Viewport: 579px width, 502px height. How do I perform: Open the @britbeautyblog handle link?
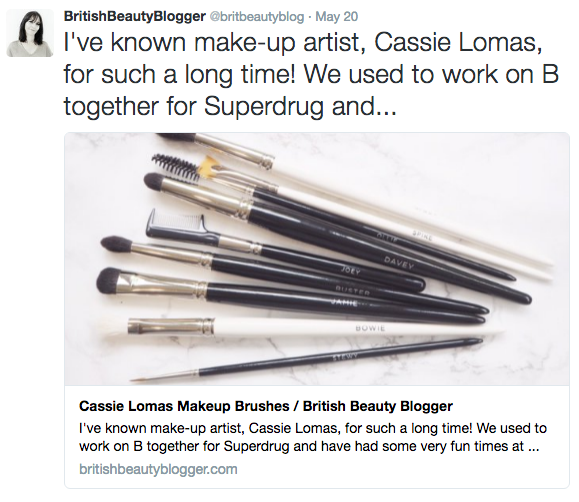pyautogui.click(x=257, y=17)
